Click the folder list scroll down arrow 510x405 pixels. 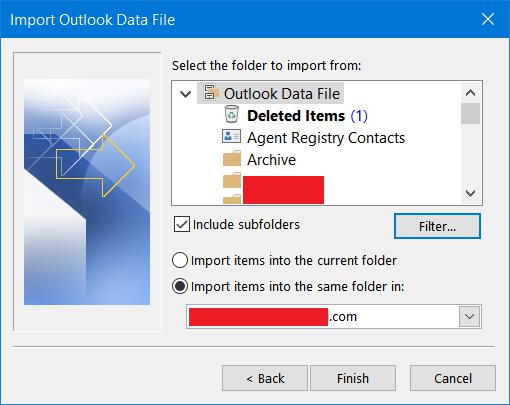pos(470,193)
